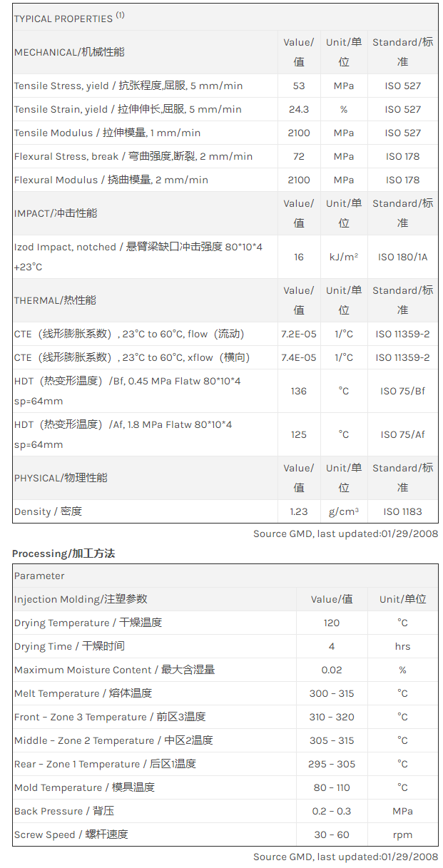Click the Drying Temperature value 120
The height and width of the screenshot is (868, 443).
point(332,623)
